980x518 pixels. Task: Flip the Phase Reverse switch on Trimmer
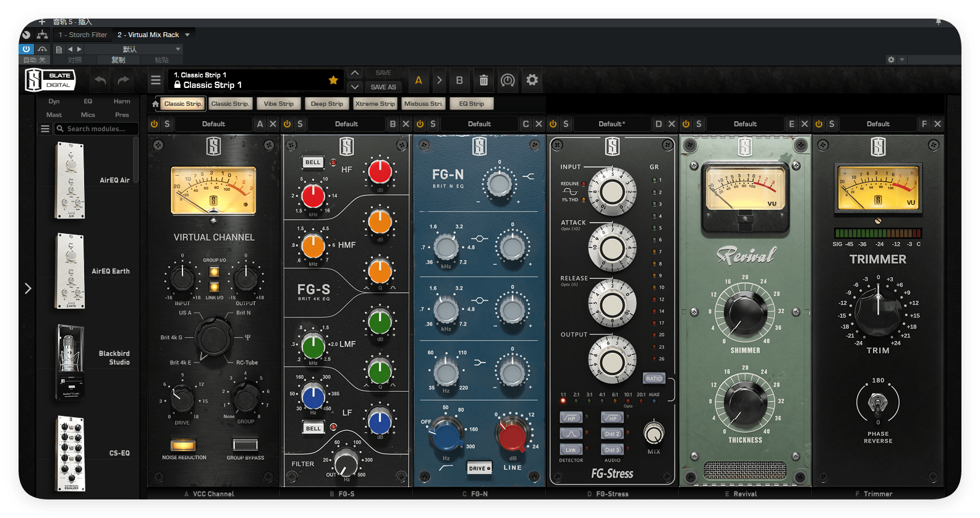point(877,403)
